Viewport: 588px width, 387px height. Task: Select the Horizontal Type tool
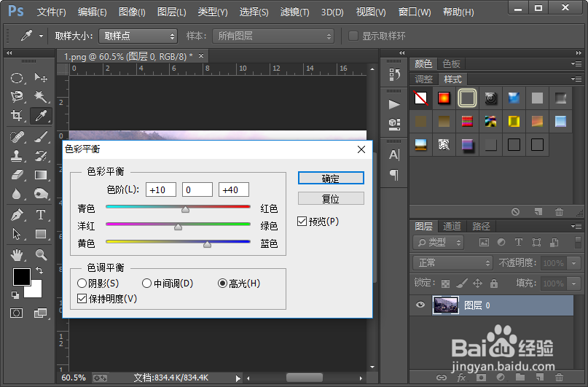coord(41,215)
